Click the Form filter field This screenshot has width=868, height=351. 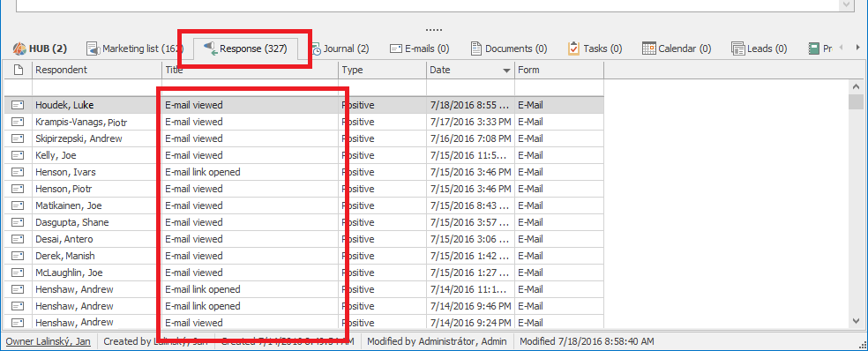[559, 87]
